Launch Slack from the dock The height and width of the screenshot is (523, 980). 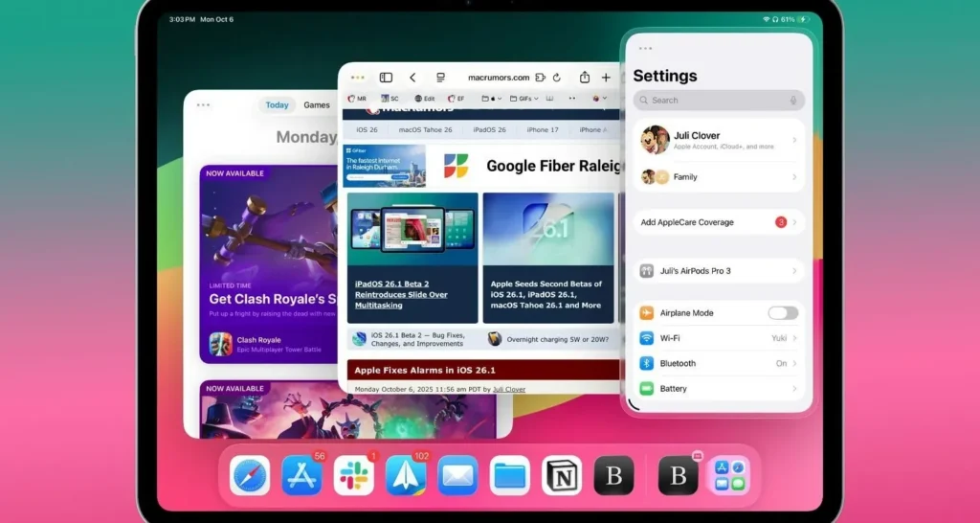(x=354, y=475)
